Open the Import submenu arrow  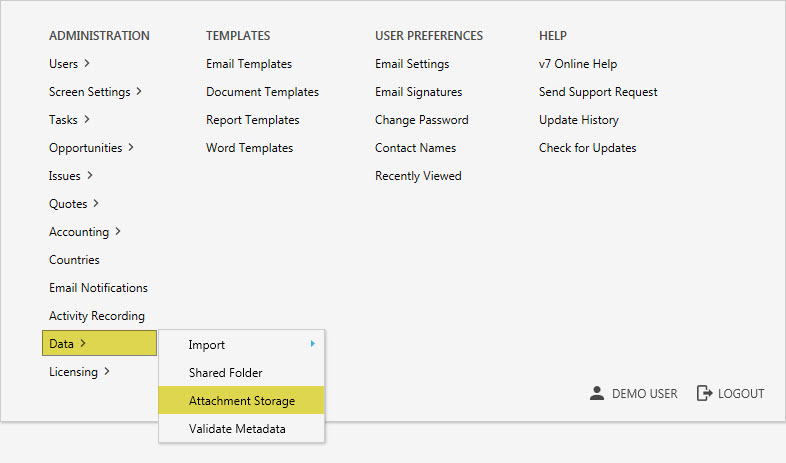point(312,344)
